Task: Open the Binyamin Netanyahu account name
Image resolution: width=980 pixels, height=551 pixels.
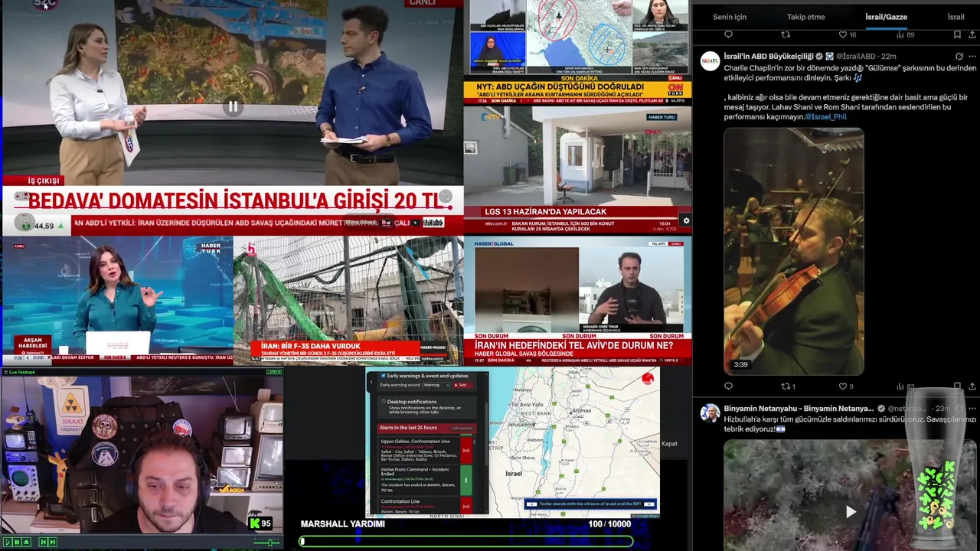Action: (799, 409)
